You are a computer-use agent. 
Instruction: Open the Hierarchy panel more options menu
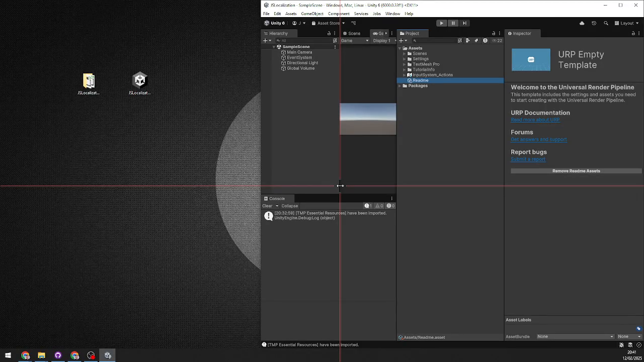335,34
